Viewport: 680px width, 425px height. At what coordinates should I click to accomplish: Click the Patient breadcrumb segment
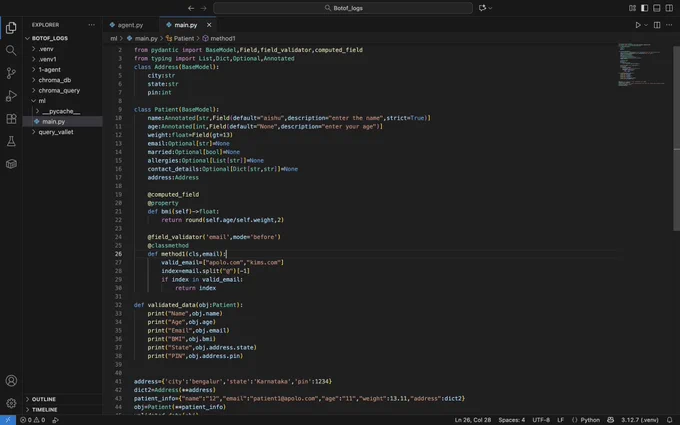tap(183, 38)
